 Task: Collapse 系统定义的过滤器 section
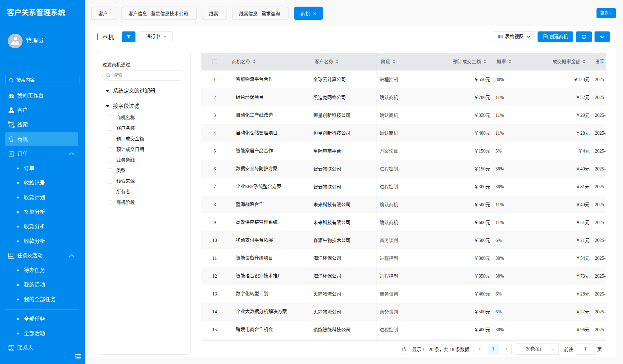tap(108, 91)
